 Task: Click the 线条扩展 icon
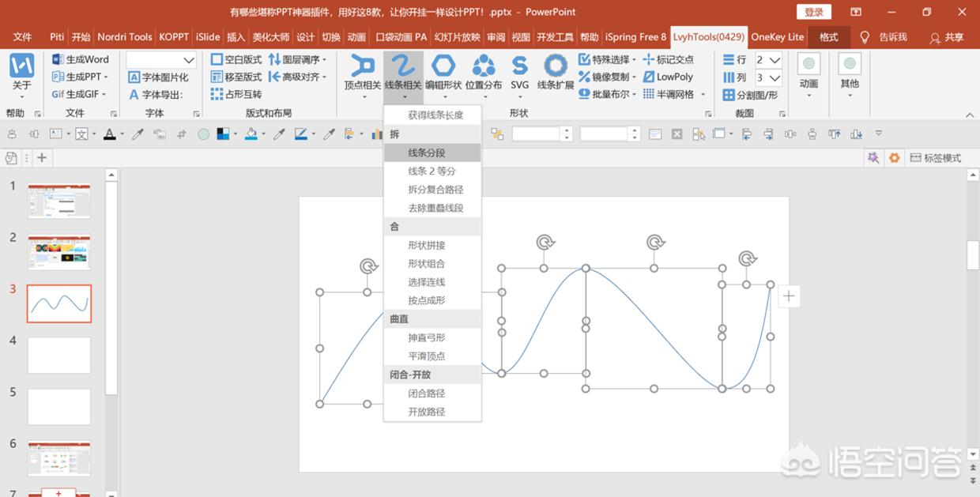point(555,67)
